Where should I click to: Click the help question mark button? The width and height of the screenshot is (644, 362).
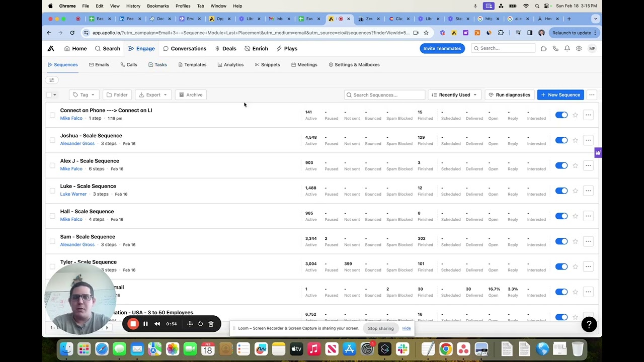(x=589, y=324)
